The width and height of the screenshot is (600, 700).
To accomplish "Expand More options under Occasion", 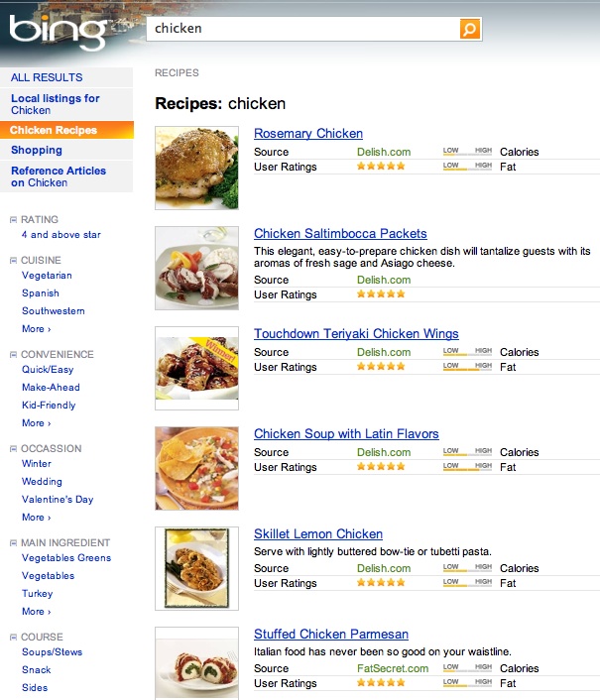I will [x=36, y=518].
